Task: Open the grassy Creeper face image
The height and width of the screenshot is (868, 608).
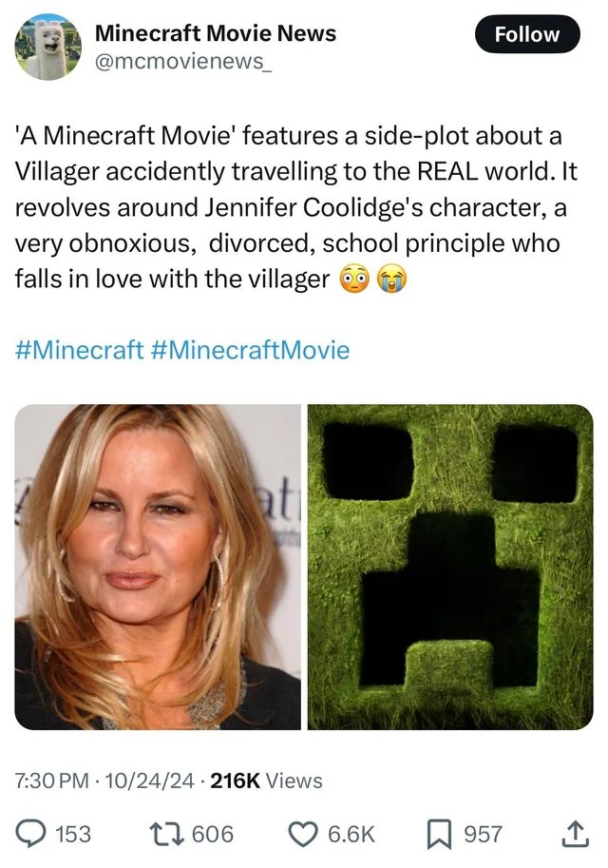Action: click(x=450, y=567)
